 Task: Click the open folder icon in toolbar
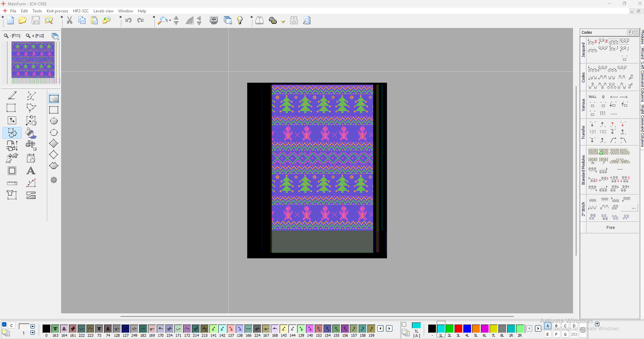[23, 21]
